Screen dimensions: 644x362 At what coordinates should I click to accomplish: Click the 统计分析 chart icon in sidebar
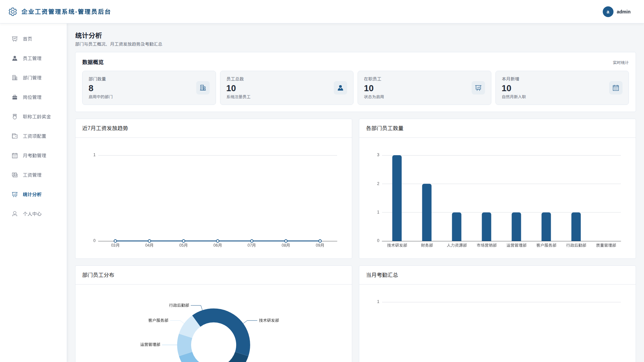(15, 194)
